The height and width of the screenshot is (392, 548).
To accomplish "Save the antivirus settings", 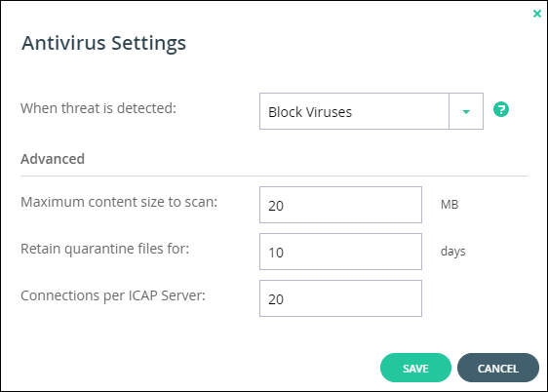I will [415, 368].
